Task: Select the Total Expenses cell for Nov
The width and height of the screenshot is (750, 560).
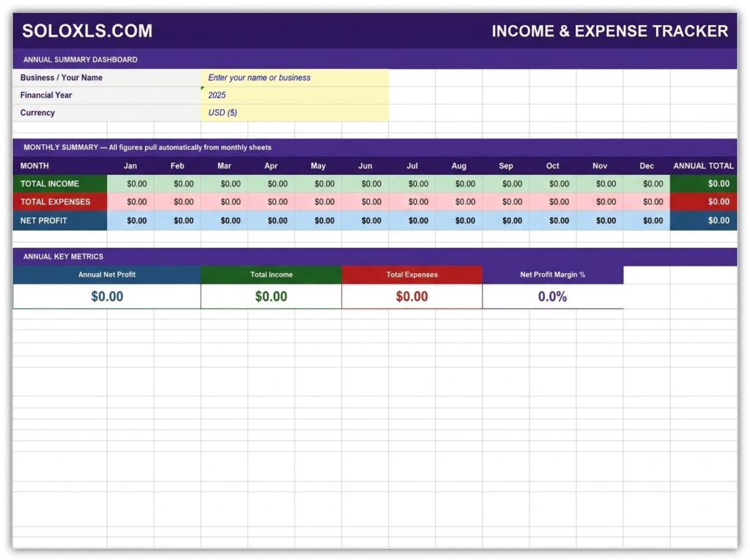Action: [599, 202]
